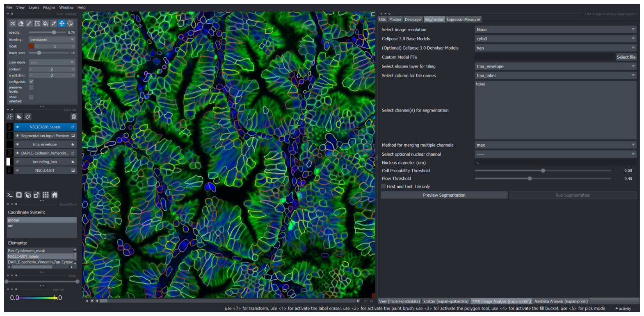The image size is (644, 316).
Task: Check the First and Last Tile only box
Action: click(384, 186)
